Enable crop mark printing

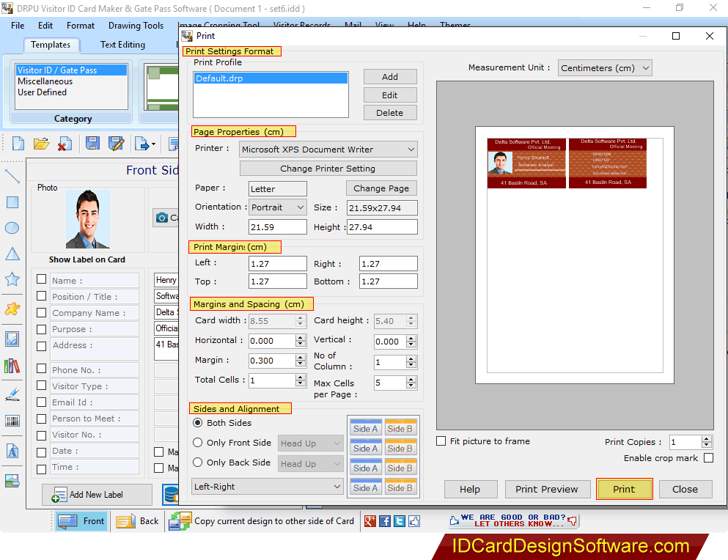point(708,457)
